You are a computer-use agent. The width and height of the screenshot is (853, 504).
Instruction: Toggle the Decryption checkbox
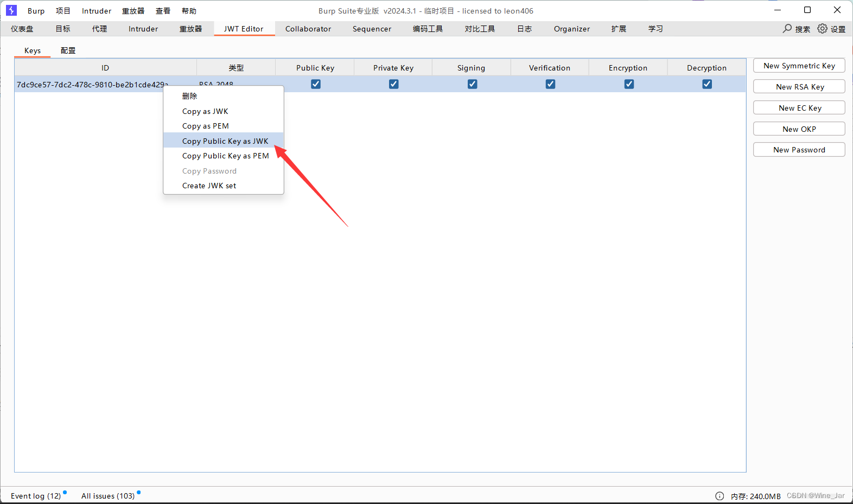click(707, 84)
